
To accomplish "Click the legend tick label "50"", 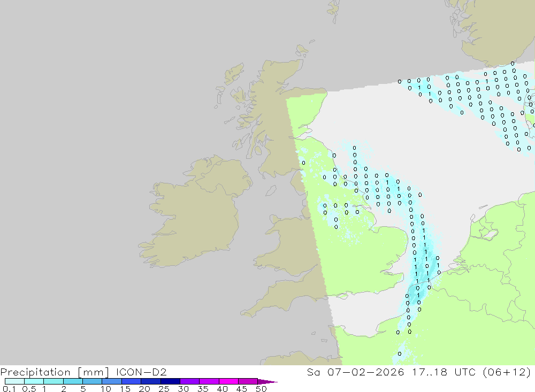I will click(x=261, y=389).
